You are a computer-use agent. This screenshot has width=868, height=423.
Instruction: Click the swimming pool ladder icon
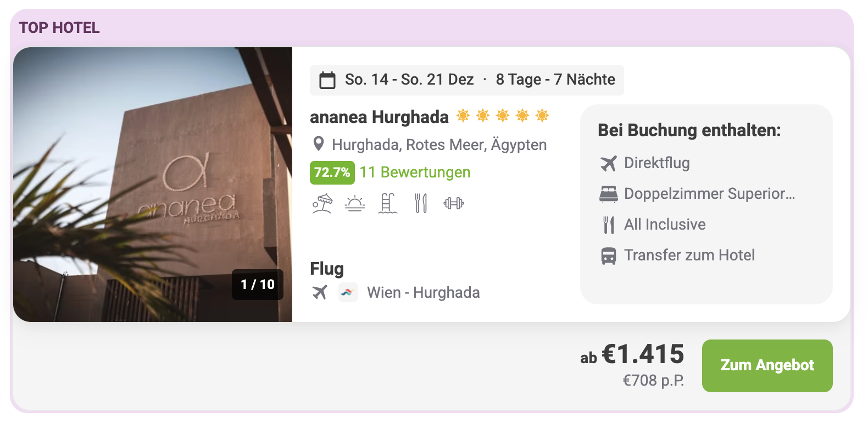point(388,203)
